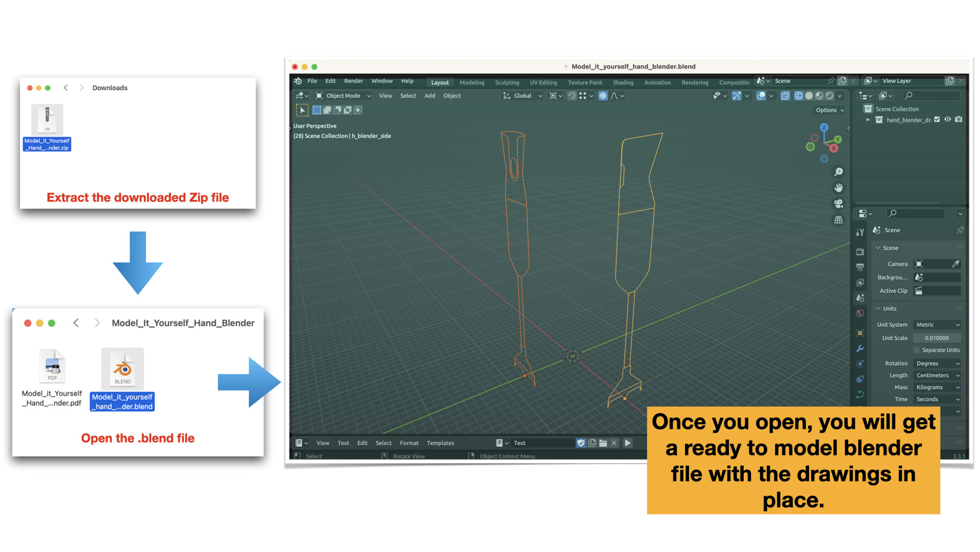Select the Model_it_yourself .blend file
The height and width of the screenshot is (552, 980).
coord(122,379)
